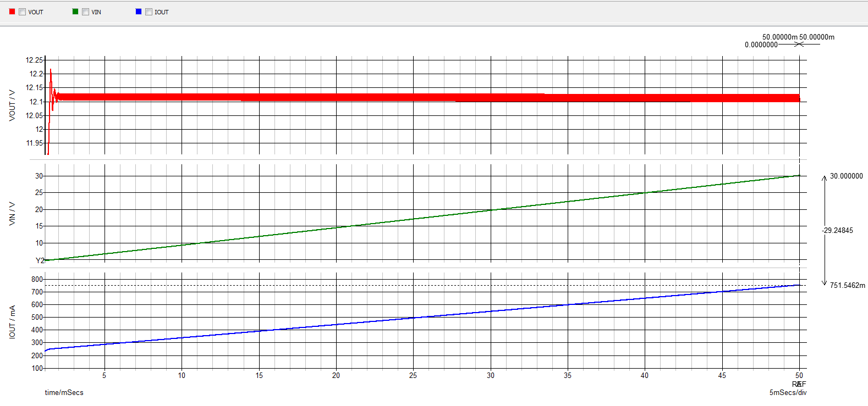The image size is (868, 406).
Task: Click the cursor crosshair marker at top right
Action: (x=799, y=43)
